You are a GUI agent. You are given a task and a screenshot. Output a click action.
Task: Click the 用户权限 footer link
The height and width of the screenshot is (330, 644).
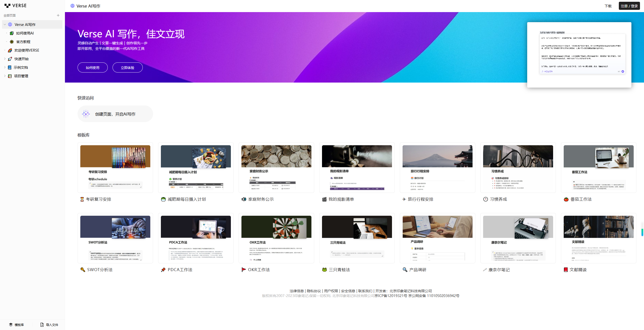pyautogui.click(x=331, y=291)
